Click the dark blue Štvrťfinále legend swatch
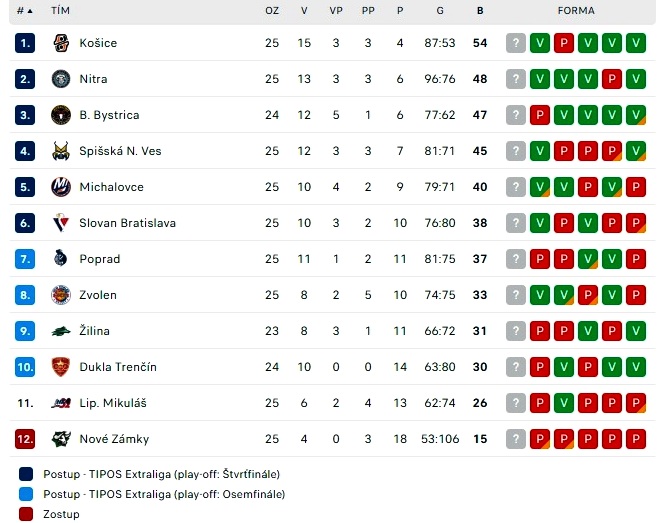Viewport: 662px width, 523px height. (x=26, y=474)
